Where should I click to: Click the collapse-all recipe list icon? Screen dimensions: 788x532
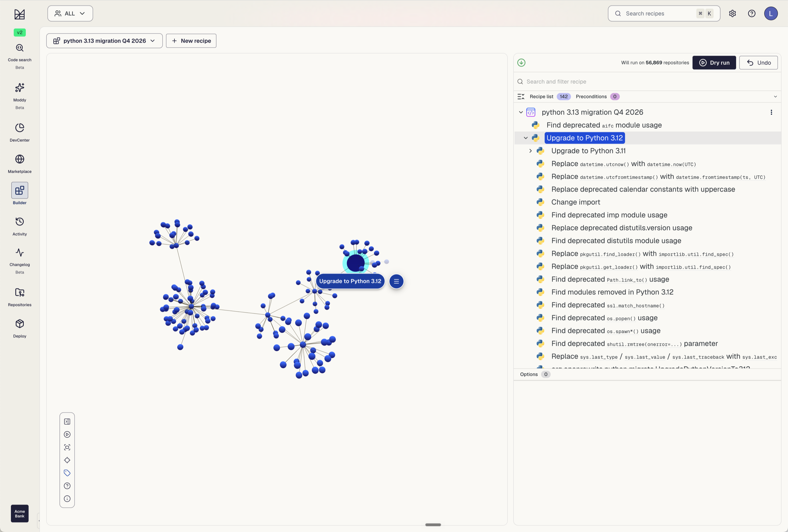pyautogui.click(x=521, y=96)
